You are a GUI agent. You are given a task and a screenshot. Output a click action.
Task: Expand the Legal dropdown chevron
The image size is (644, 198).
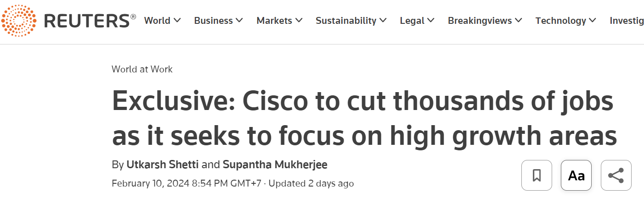coord(431,21)
